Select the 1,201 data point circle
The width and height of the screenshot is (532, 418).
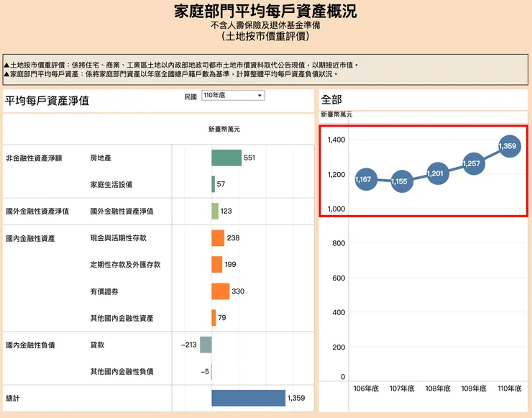[438, 173]
